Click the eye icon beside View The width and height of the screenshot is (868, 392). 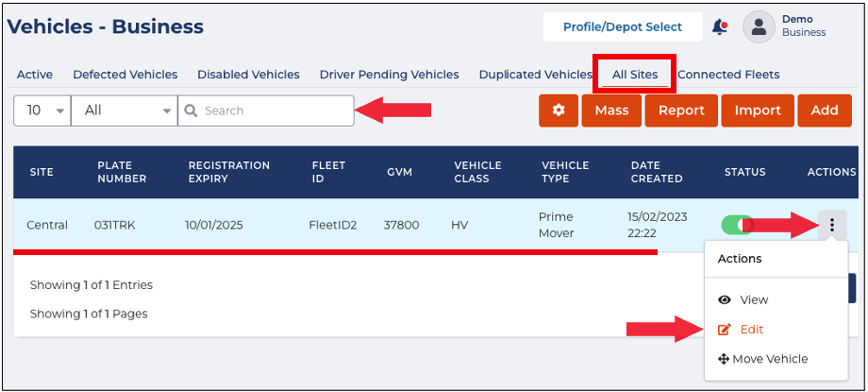(725, 299)
